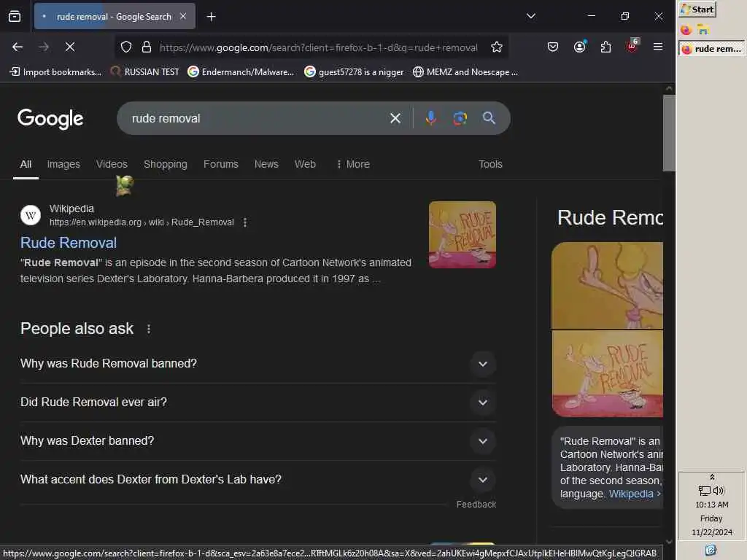Open a new browser tab
Viewport: 747px width, 560px height.
point(211,17)
